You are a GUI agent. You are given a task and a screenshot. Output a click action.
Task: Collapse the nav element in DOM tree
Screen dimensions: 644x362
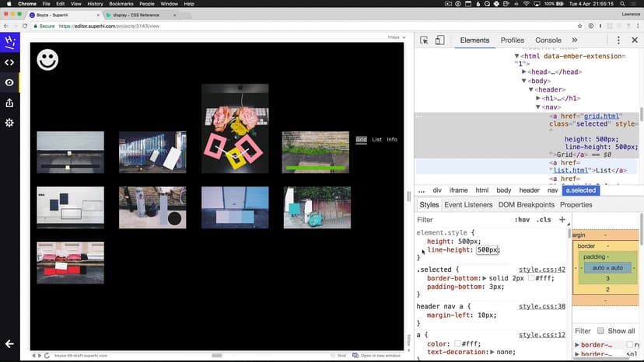538,107
